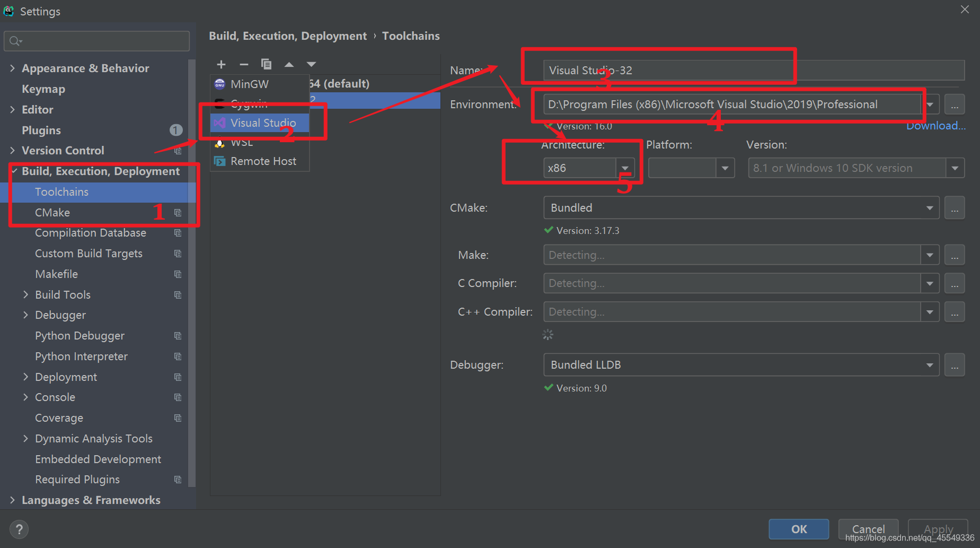The width and height of the screenshot is (980, 548).
Task: Expand the Build Tools node
Action: pyautogui.click(x=25, y=294)
